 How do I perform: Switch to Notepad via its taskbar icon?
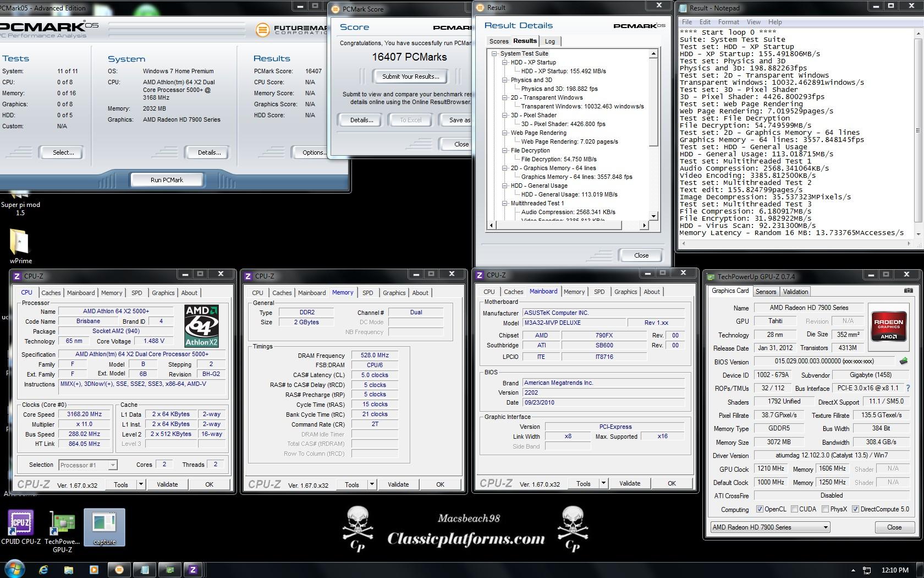(x=145, y=570)
